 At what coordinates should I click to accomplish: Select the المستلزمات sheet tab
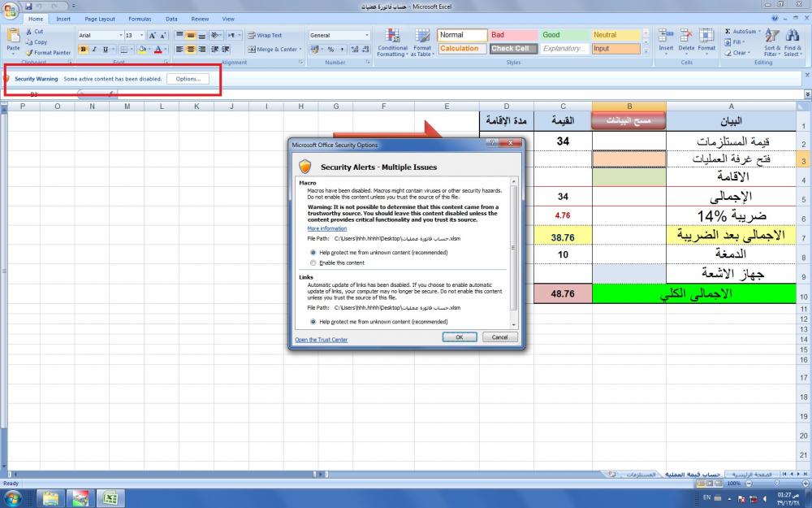[x=641, y=475]
